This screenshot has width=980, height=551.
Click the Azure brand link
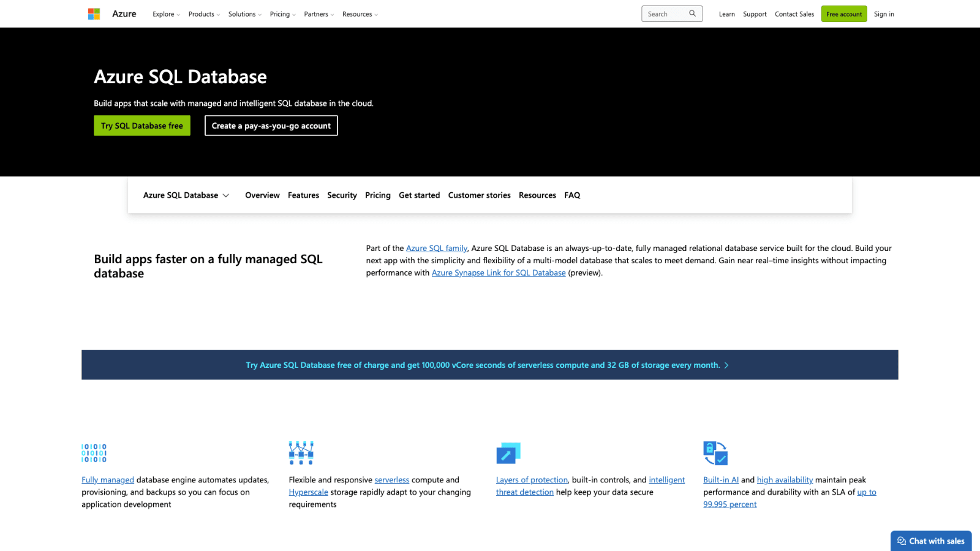click(x=124, y=13)
